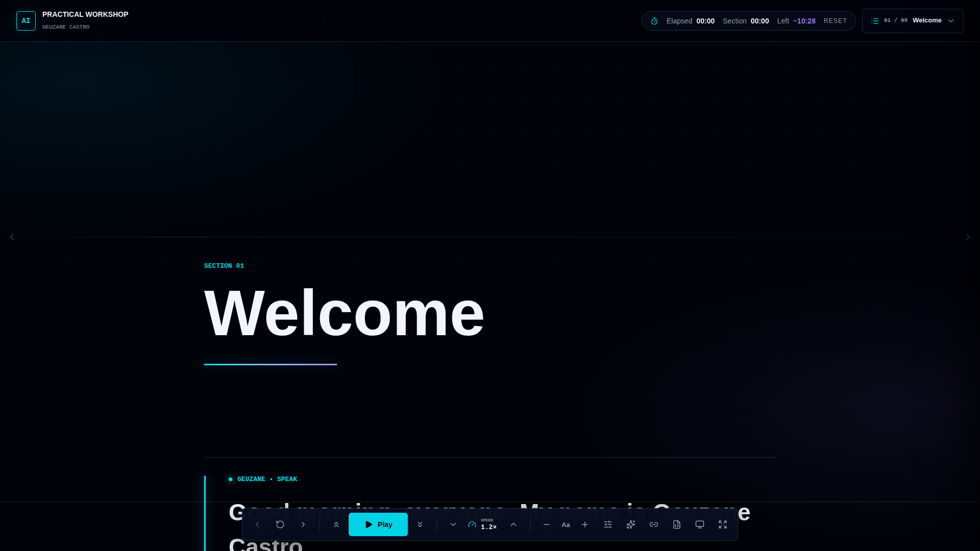Click the 1.2× speed indicator
Image resolution: width=980 pixels, height=551 pixels.
coord(483,524)
